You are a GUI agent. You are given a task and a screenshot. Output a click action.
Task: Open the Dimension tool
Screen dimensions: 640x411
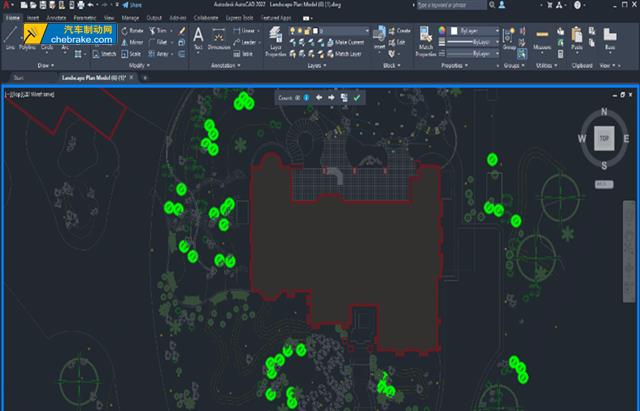[x=220, y=39]
